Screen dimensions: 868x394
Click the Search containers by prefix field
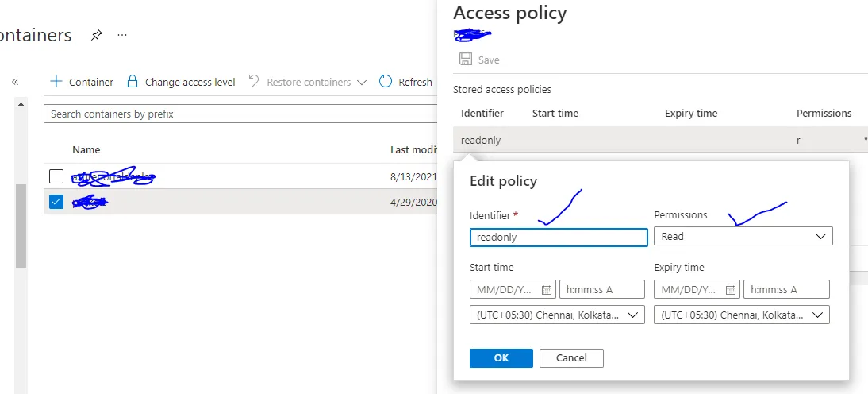(238, 114)
